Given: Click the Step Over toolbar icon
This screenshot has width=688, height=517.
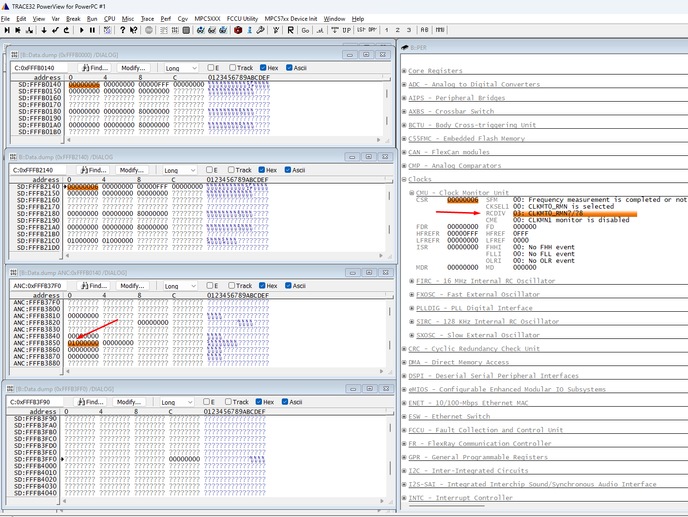Looking at the screenshot, I should [18, 30].
